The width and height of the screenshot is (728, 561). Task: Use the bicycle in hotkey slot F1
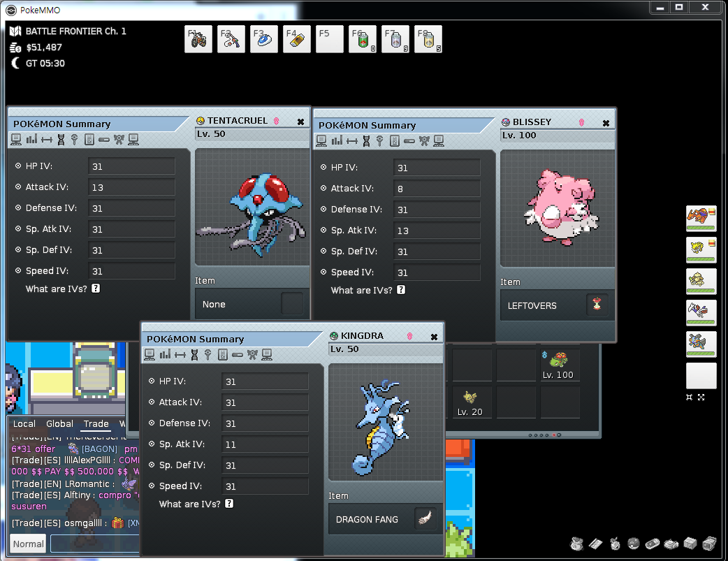(198, 39)
